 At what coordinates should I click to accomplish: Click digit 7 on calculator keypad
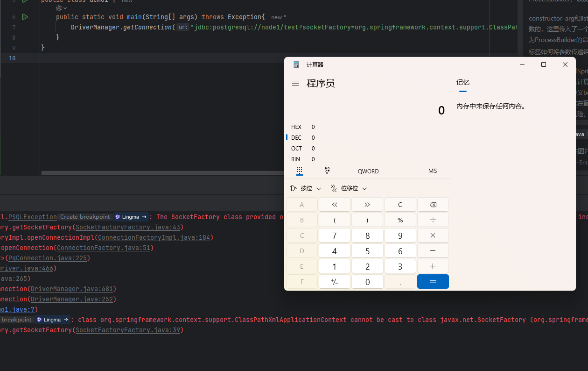pos(335,235)
